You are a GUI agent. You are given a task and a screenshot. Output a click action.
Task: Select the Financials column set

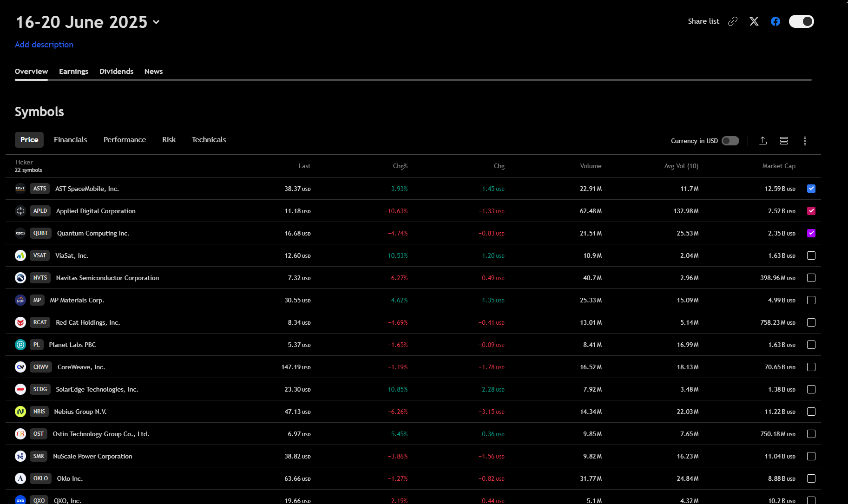click(71, 140)
